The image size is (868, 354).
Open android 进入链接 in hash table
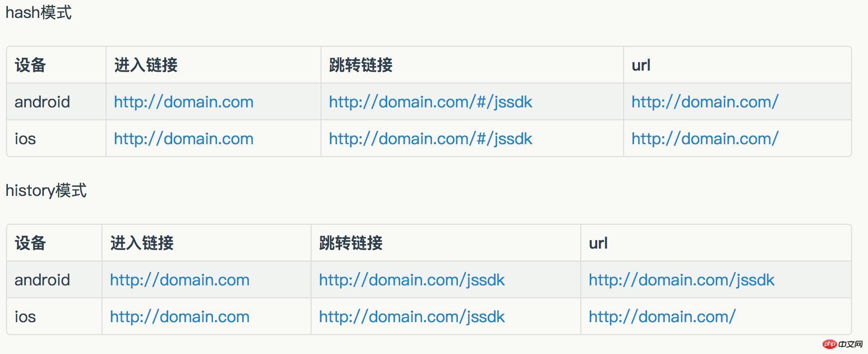point(184,102)
